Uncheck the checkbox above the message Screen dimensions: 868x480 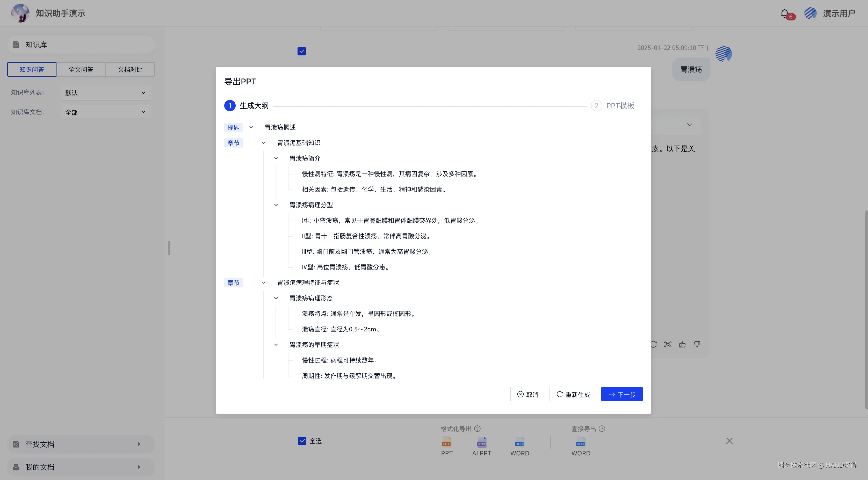(x=302, y=51)
